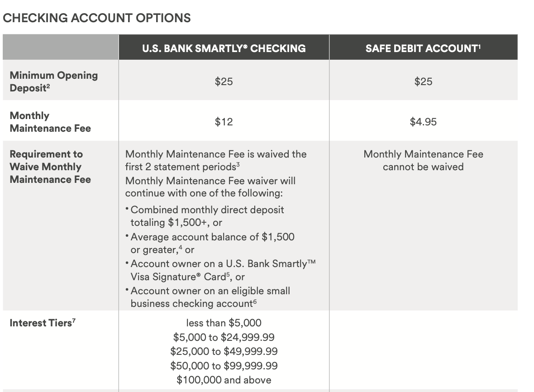534x392 pixels.
Task: Click the Average account balance of $1,500 bullet
Action: click(x=212, y=243)
